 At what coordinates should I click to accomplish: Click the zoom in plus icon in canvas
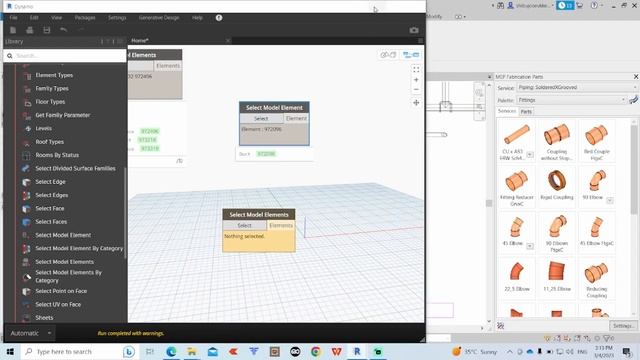(x=416, y=80)
